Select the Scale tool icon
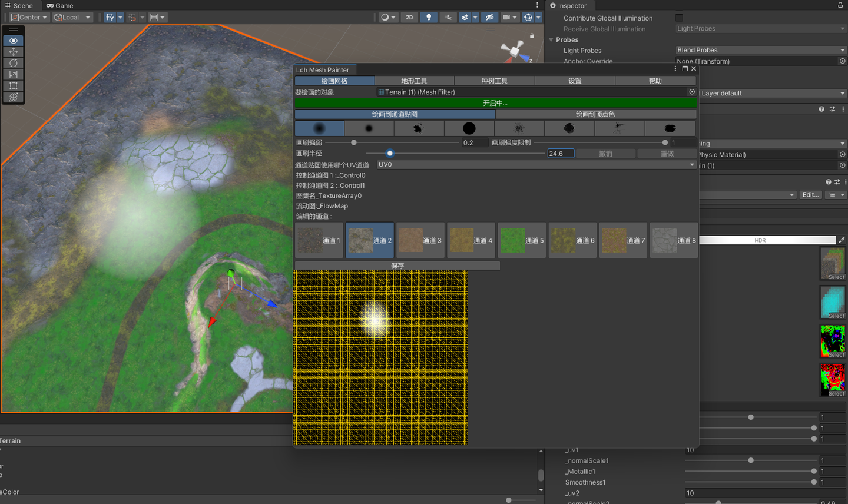Screen dimensions: 848x504 point(13,74)
